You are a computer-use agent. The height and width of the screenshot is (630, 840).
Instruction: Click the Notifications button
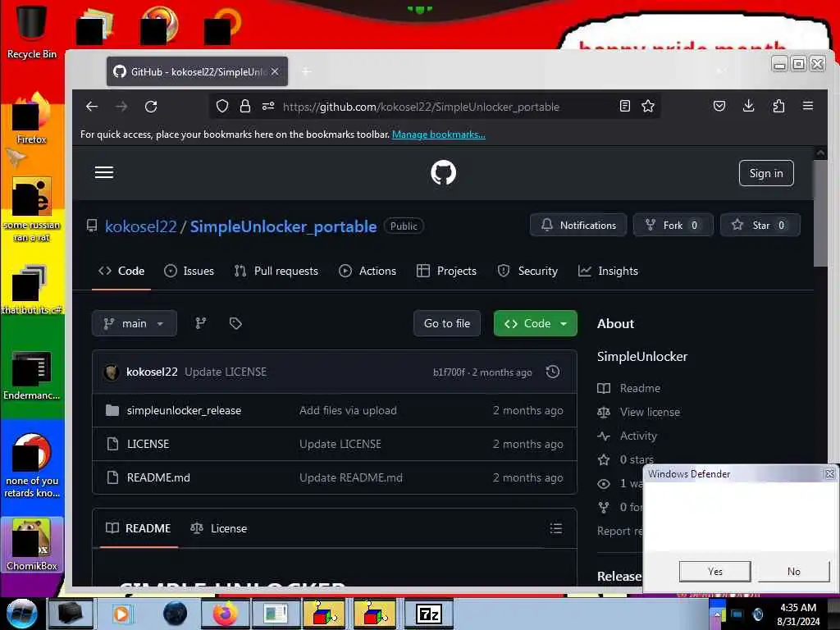(x=578, y=225)
